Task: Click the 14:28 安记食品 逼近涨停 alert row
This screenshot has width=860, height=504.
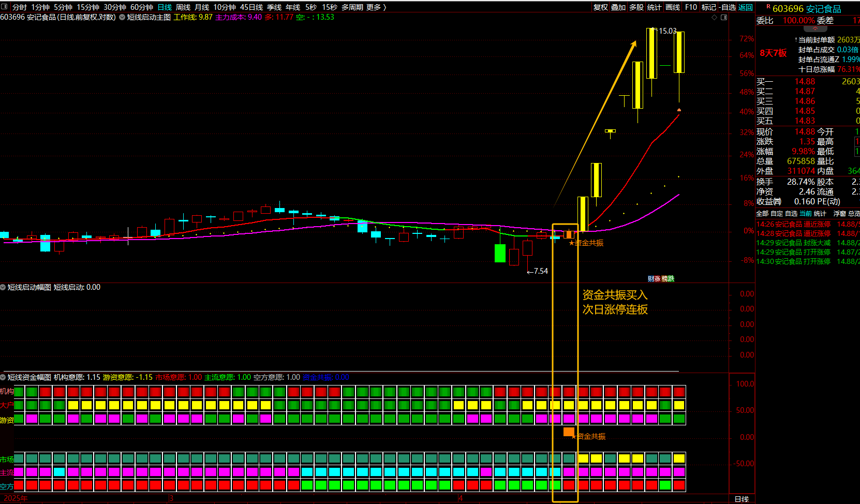Action: [808, 233]
